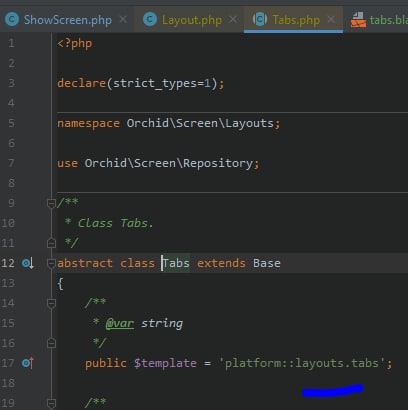This screenshot has width=408, height=410.
Task: Click the 'abstract' keyword on line 12
Action: pyautogui.click(x=85, y=263)
